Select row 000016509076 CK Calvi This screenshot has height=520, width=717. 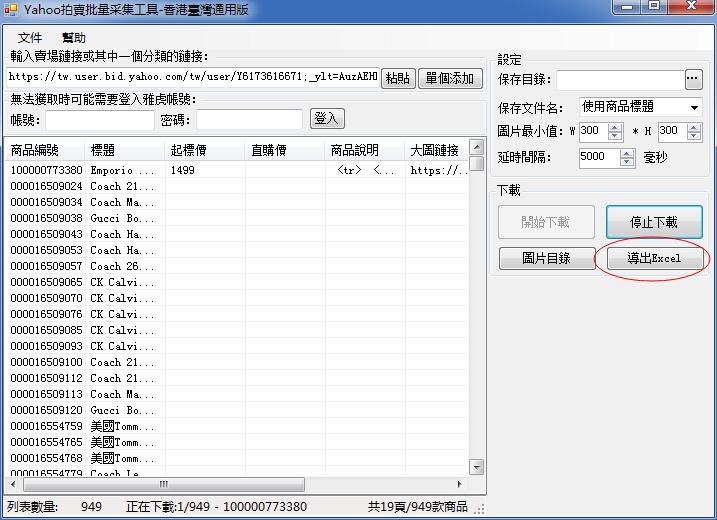pyautogui.click(x=236, y=314)
